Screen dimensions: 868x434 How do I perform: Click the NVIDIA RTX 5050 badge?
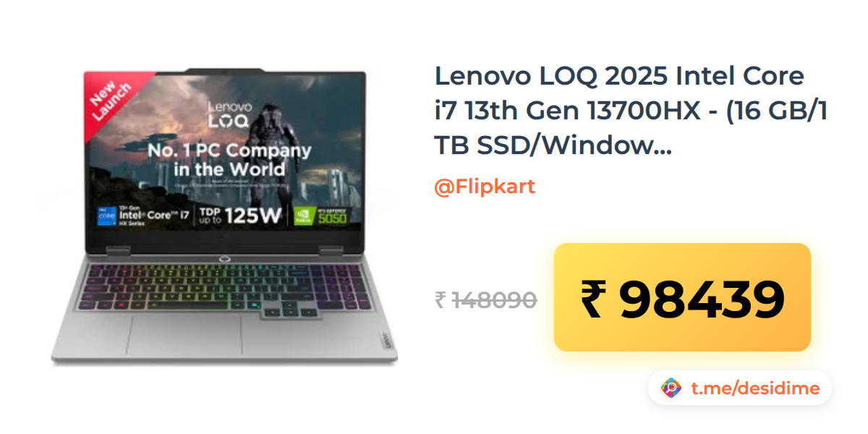321,216
